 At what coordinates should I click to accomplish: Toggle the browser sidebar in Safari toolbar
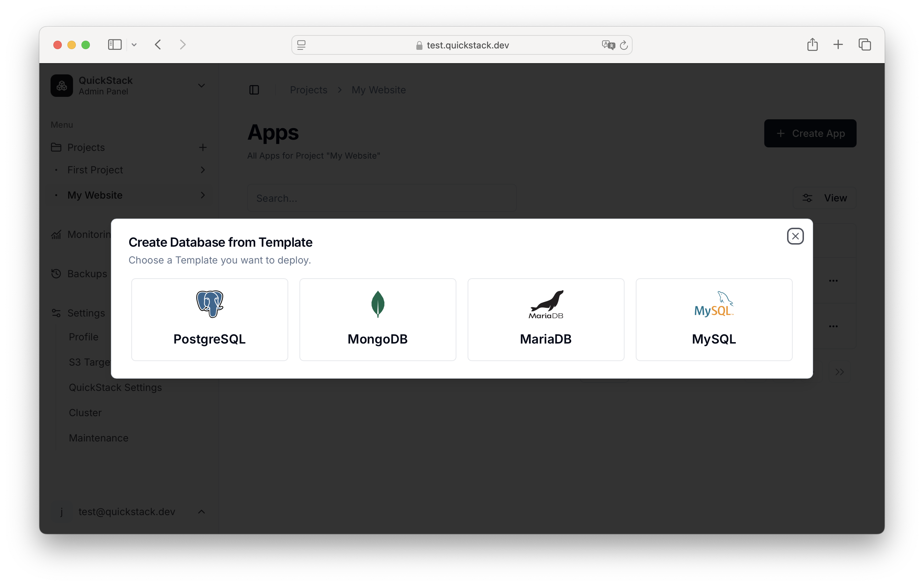pos(114,45)
